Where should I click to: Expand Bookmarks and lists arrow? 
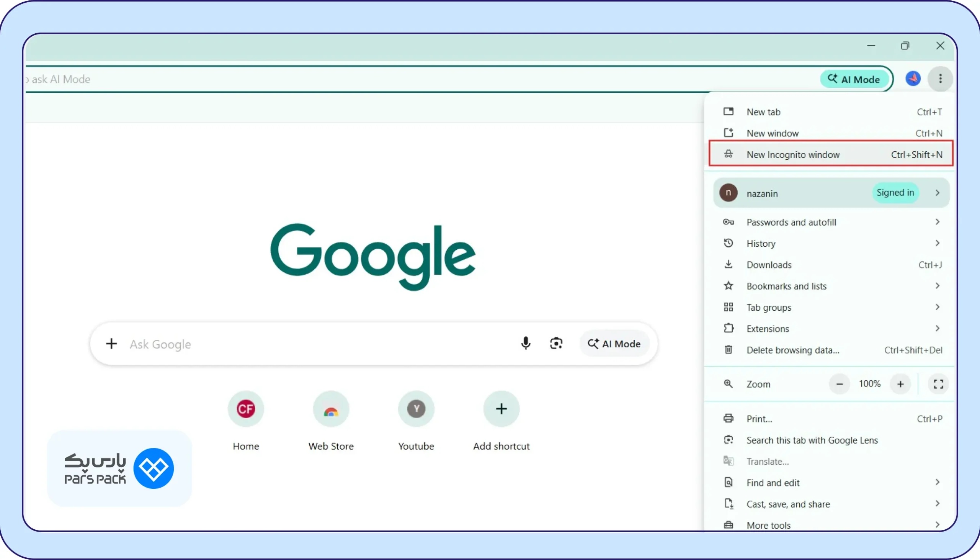938,286
